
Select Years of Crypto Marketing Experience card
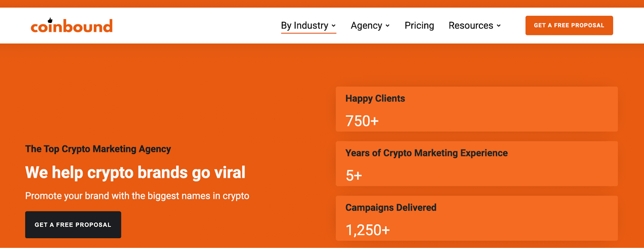point(477,163)
